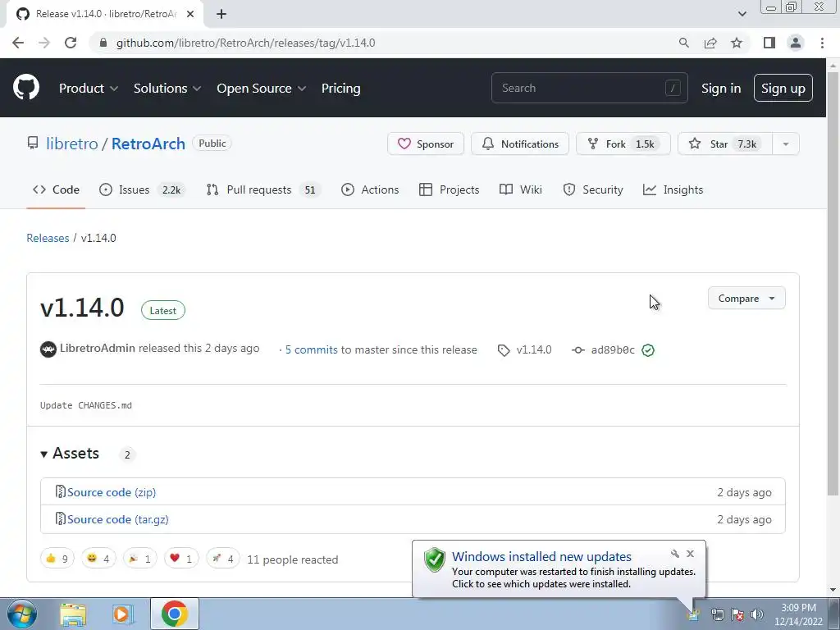Go to Releases breadcrumb link
The image size is (840, 630).
(48, 238)
